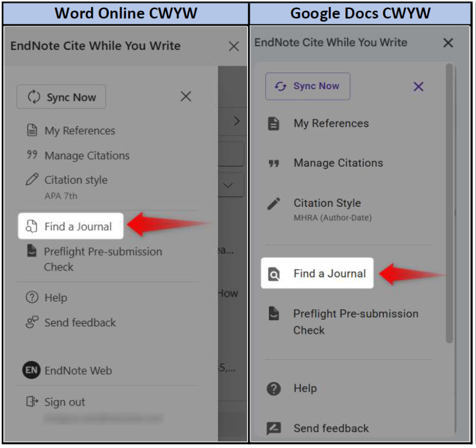Expand the right chevron behind Word Online menu

(237, 121)
